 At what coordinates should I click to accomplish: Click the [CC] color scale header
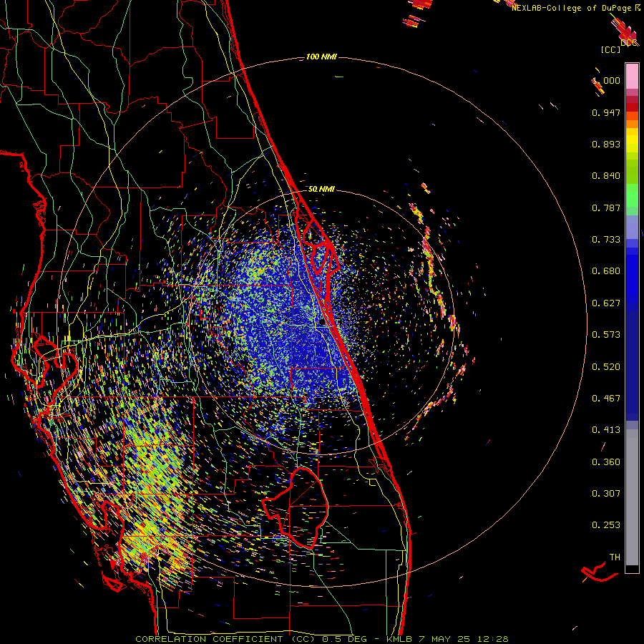tap(610, 49)
